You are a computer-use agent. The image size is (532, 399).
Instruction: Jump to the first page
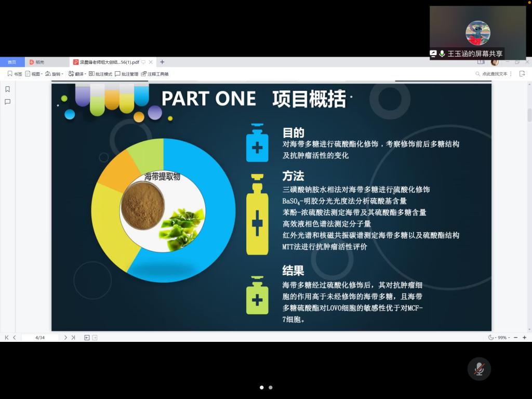[x=7, y=338]
